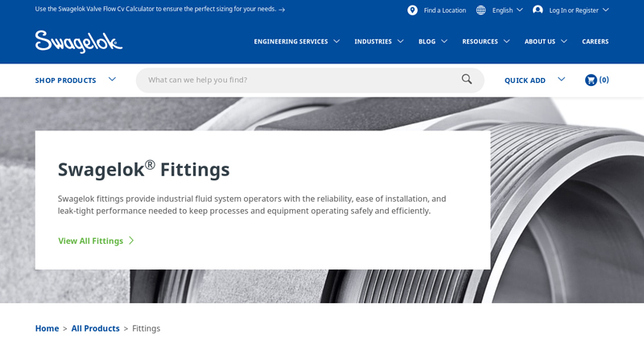Expand the Quick Add chevron

(x=561, y=79)
